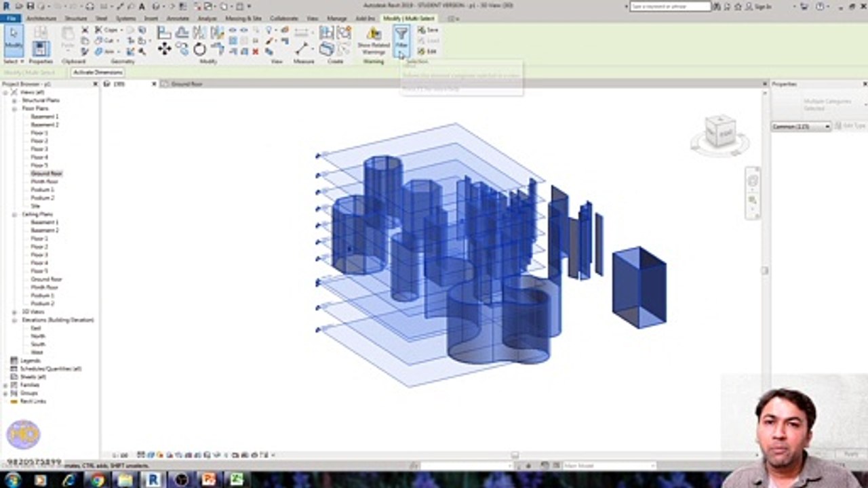868x488 pixels.
Task: Open the property type selector dropdown
Action: (x=801, y=127)
